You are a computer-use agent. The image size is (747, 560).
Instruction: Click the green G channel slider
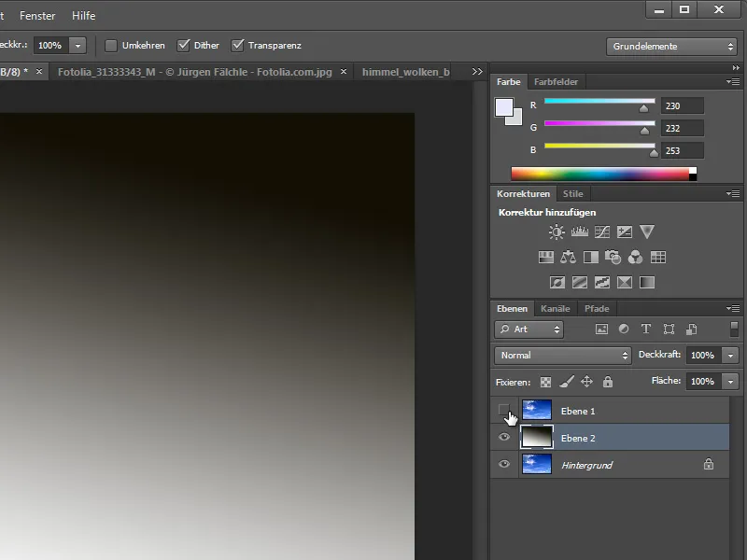pos(599,124)
